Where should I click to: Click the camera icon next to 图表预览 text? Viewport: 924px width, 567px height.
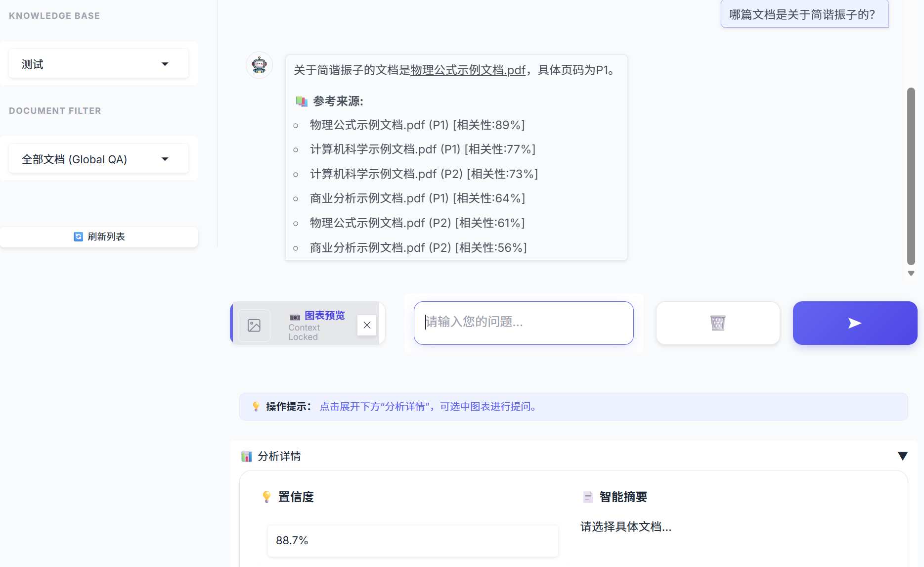(x=294, y=315)
